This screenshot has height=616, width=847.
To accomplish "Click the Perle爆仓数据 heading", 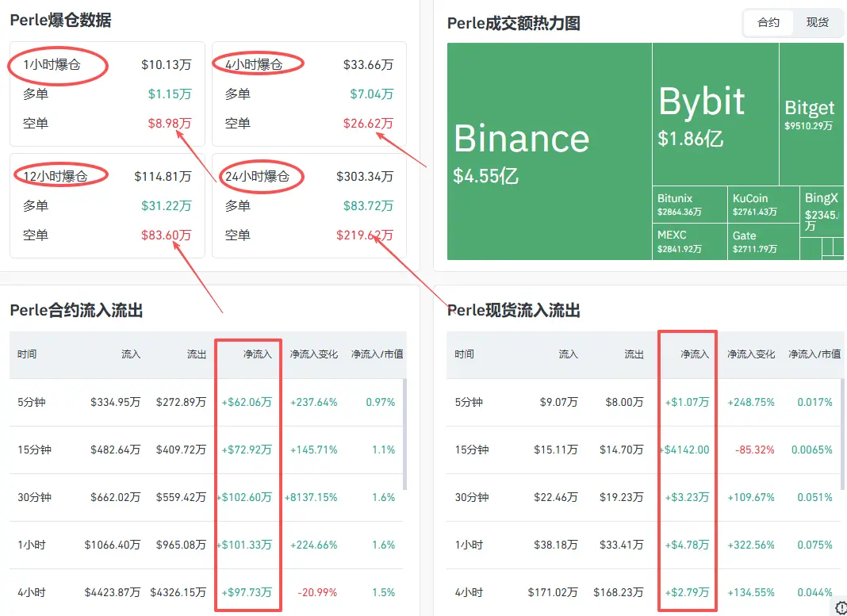I will click(x=60, y=21).
